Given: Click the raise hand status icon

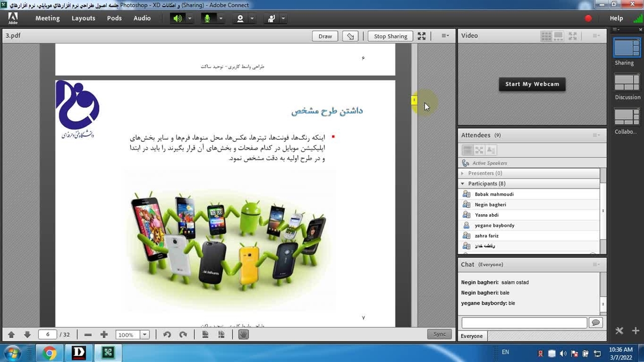Looking at the screenshot, I should 272,19.
